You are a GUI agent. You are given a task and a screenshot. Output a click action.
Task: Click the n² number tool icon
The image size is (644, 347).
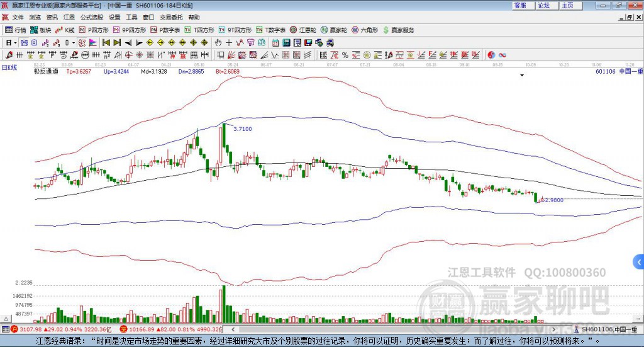tap(107, 55)
